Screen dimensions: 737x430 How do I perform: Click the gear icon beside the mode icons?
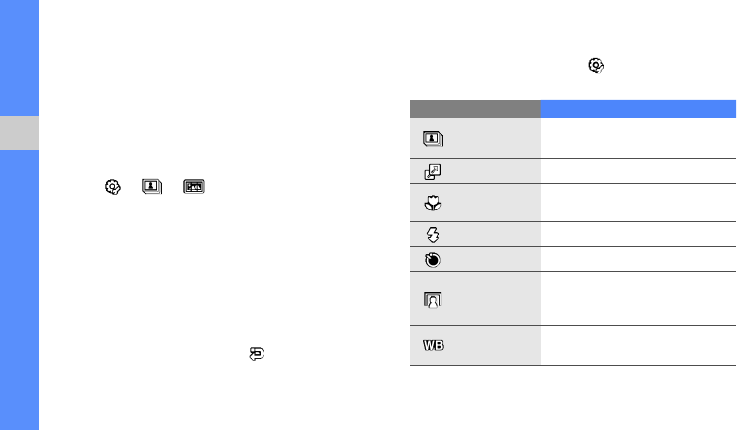click(112, 186)
